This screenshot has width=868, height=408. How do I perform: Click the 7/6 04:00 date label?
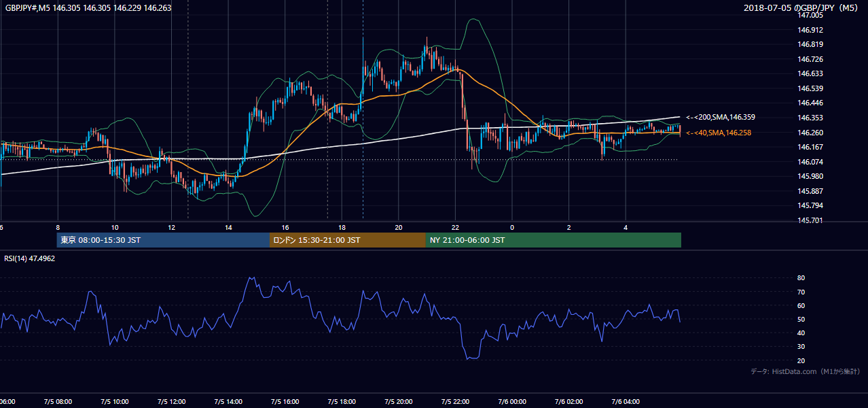click(626, 401)
